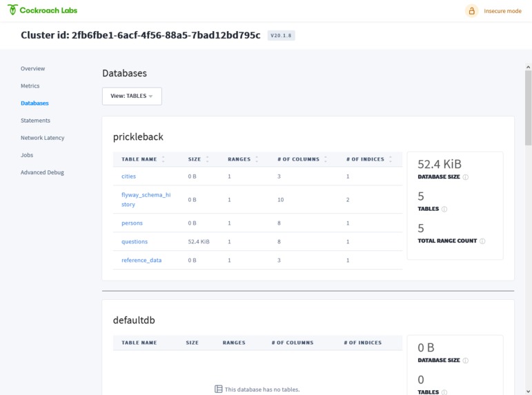Sort prickleback tables by Ranges arrows
532x395 pixels.
pyautogui.click(x=257, y=159)
